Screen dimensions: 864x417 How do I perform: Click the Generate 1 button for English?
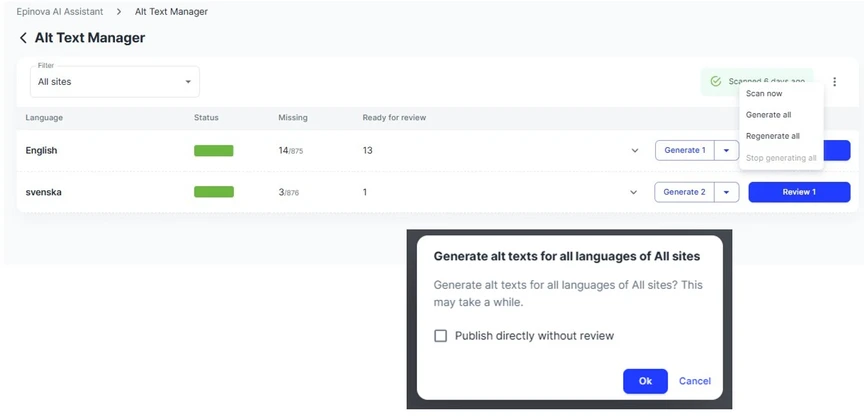click(685, 150)
